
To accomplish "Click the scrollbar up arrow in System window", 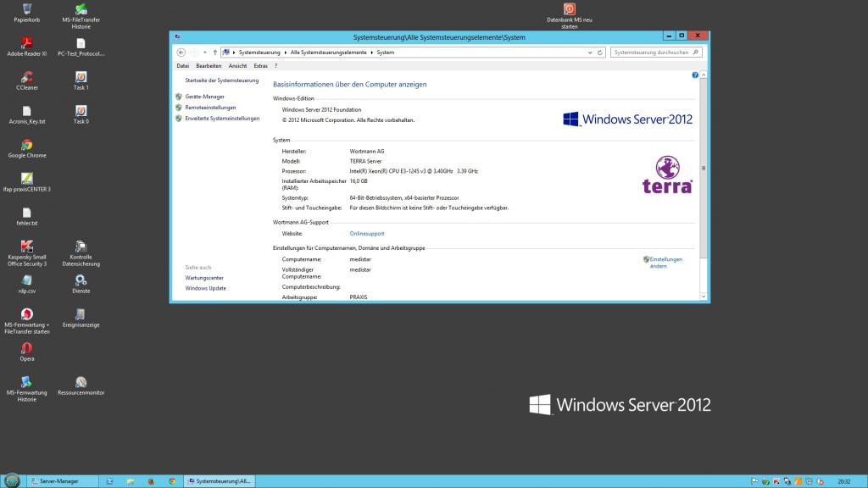I will point(704,75).
